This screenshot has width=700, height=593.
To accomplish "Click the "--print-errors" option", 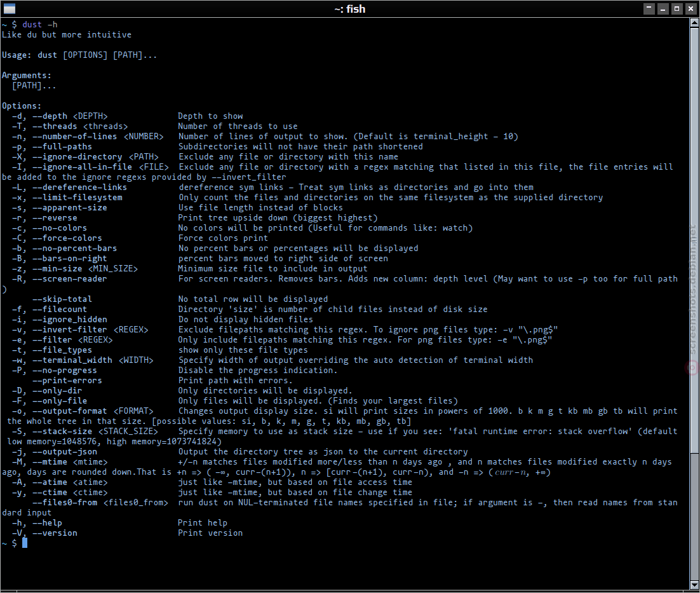I will click(x=67, y=381).
